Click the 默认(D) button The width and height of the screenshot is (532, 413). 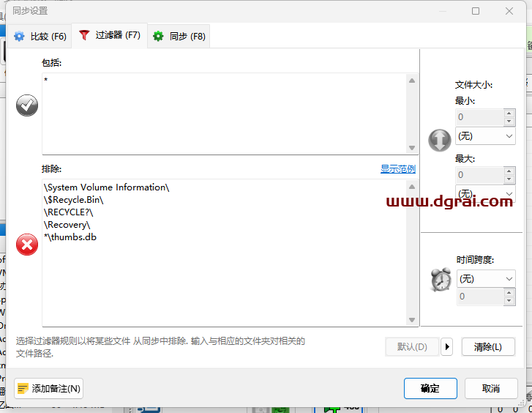point(412,347)
